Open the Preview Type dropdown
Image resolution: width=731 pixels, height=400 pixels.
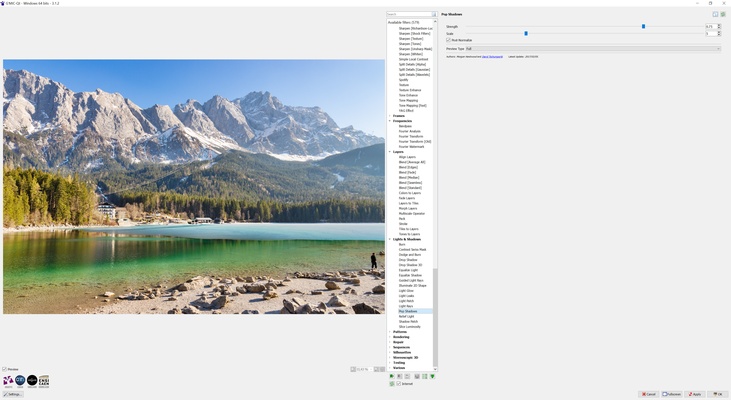(x=592, y=48)
